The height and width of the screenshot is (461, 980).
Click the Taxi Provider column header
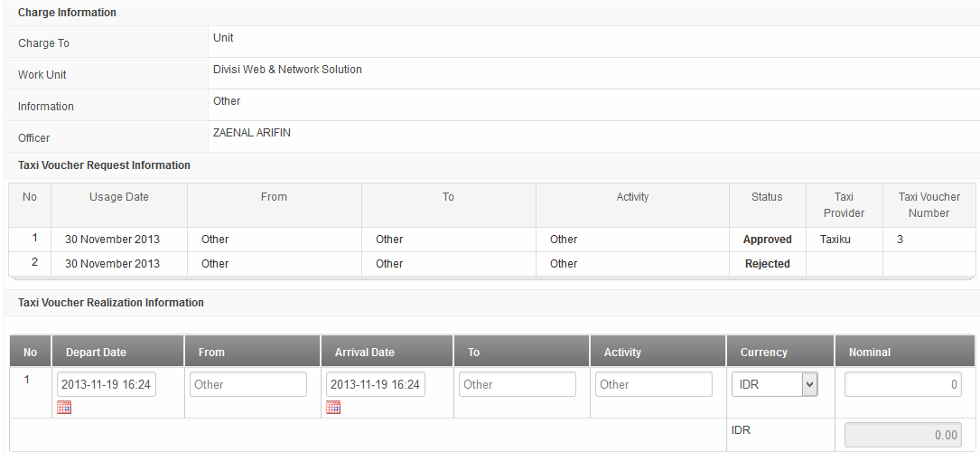pos(844,205)
